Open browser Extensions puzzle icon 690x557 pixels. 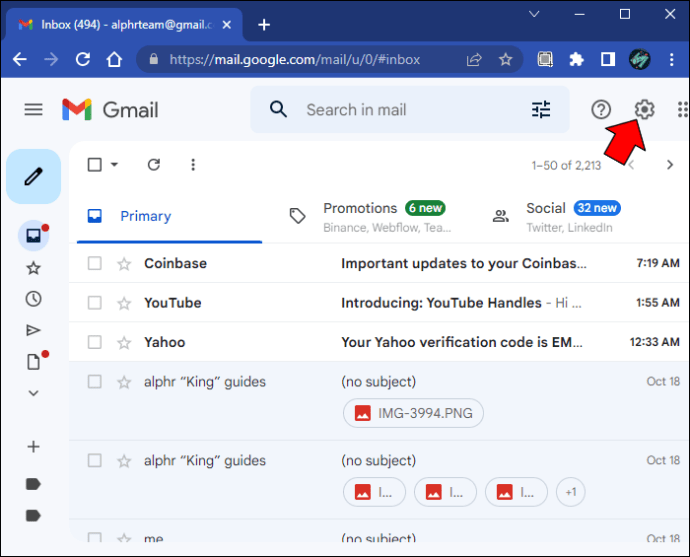coord(576,59)
